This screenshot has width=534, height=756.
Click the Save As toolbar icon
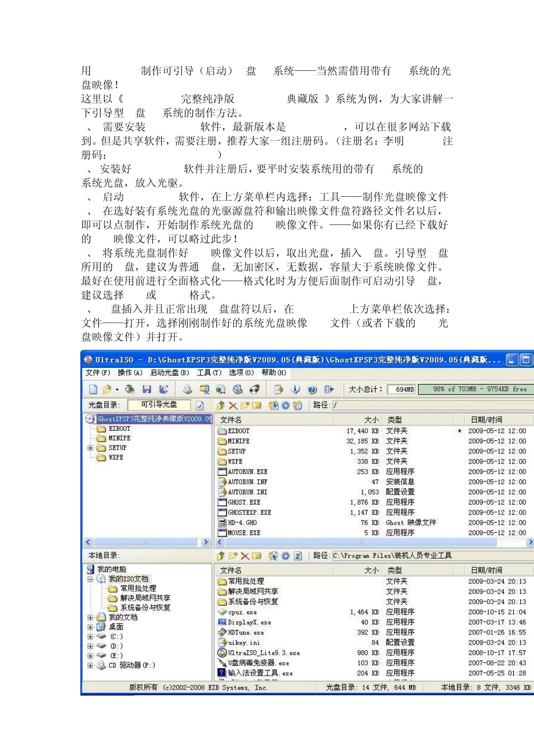coord(164,389)
